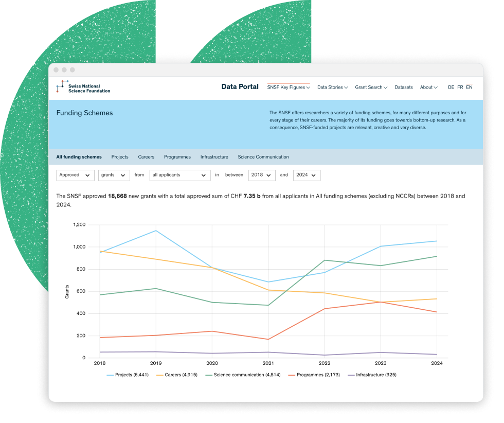Open the Approved status dropdown
The width and height of the screenshot is (504, 423).
tap(75, 175)
